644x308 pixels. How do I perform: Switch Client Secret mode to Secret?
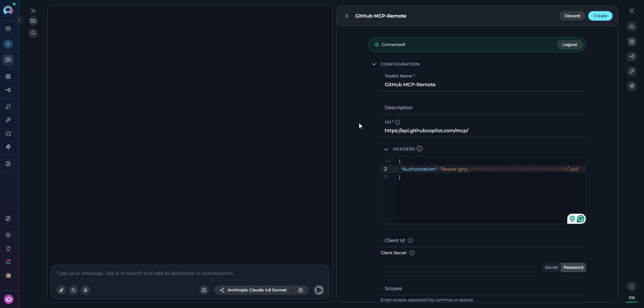551,267
